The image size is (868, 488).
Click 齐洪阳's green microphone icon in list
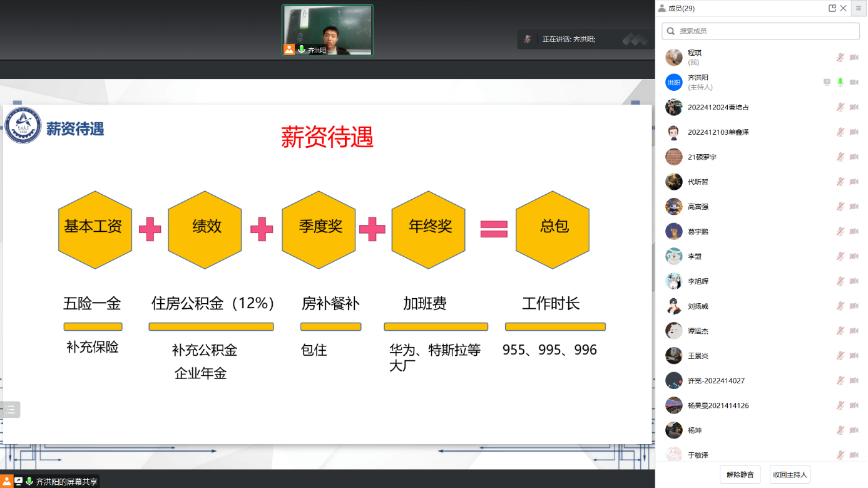(x=840, y=82)
